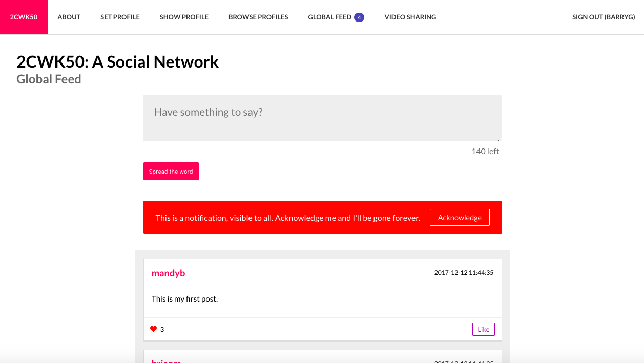Click the red heart icon on mandyb's post
Image resolution: width=644 pixels, height=363 pixels.
click(153, 329)
